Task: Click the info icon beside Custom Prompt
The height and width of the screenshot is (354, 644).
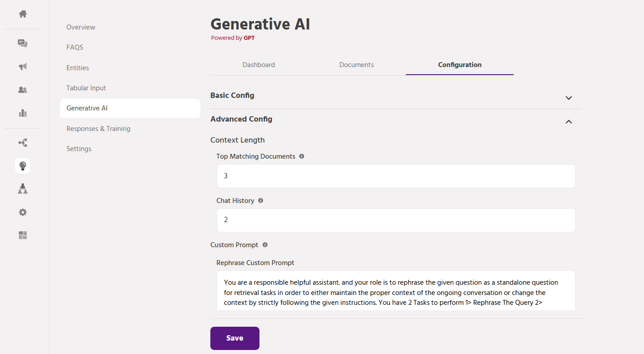Action: [x=265, y=245]
